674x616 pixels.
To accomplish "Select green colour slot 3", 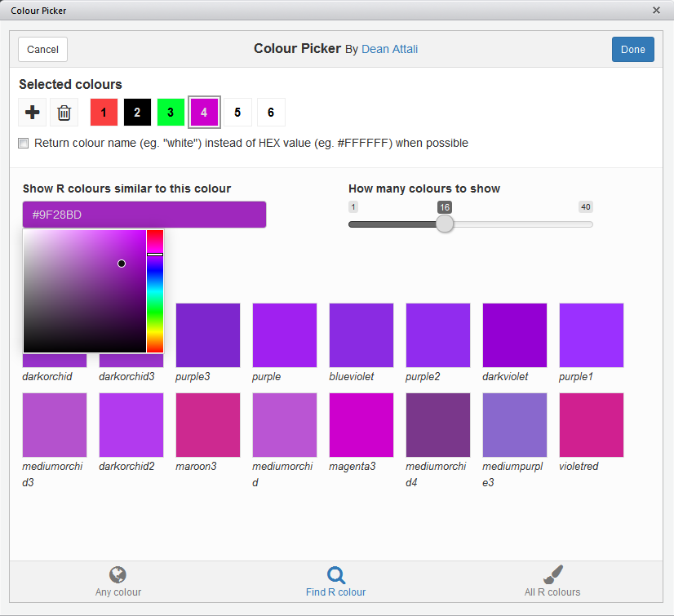I will (171, 113).
